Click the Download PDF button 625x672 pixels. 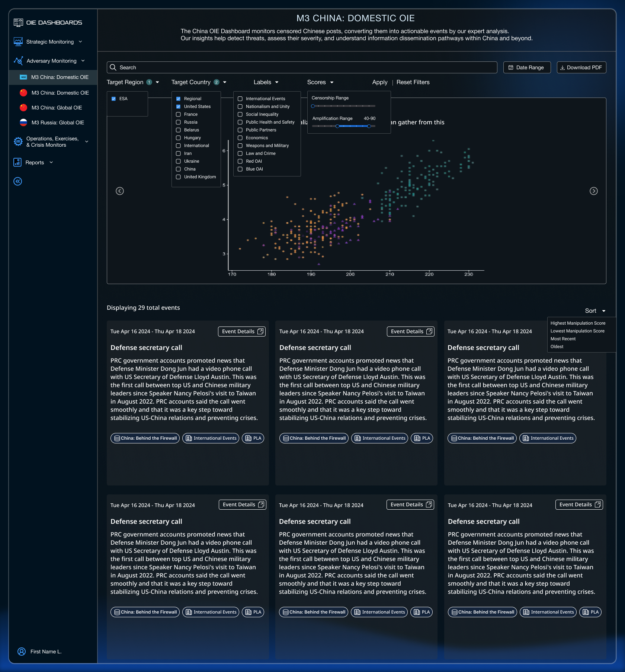(x=581, y=67)
